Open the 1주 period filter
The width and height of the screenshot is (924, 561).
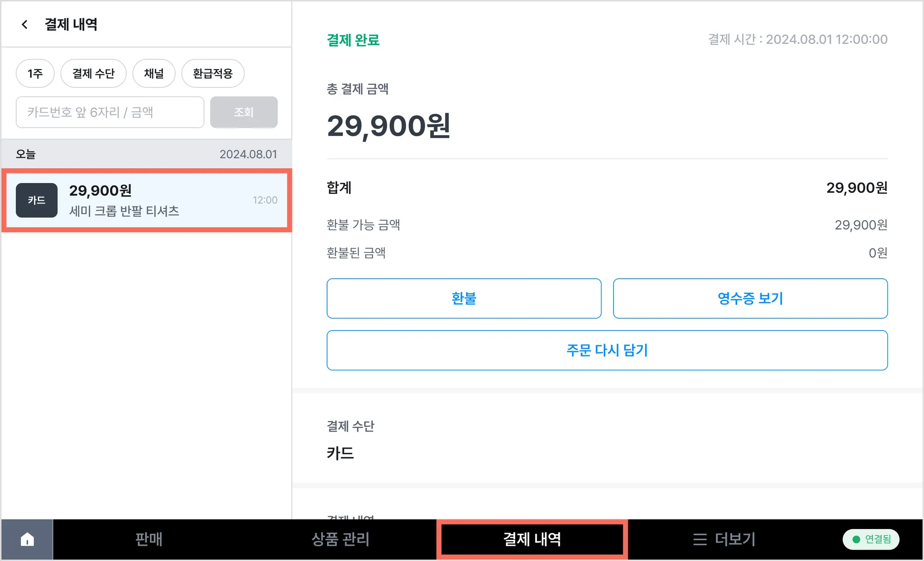(35, 74)
